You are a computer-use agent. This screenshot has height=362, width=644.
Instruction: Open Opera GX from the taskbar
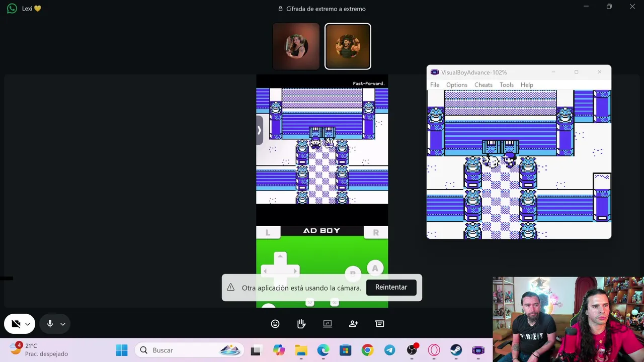coord(434,350)
